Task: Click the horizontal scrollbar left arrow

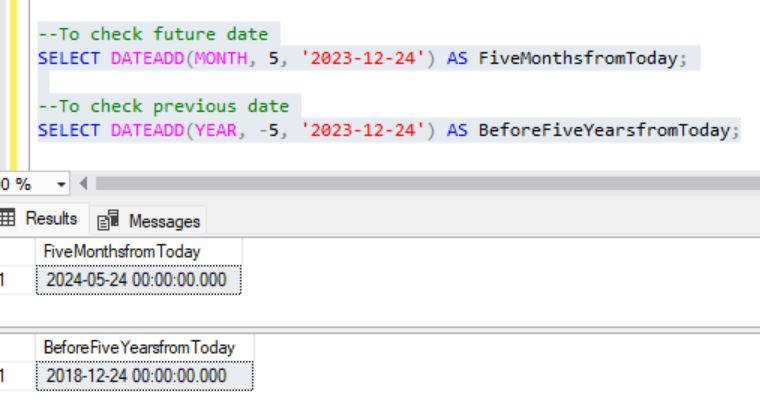Action: click(83, 184)
